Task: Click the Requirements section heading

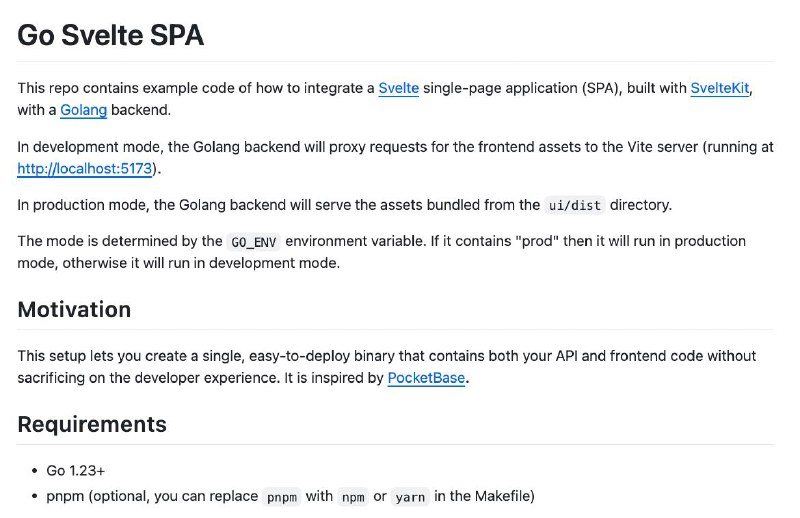Action: [x=92, y=425]
